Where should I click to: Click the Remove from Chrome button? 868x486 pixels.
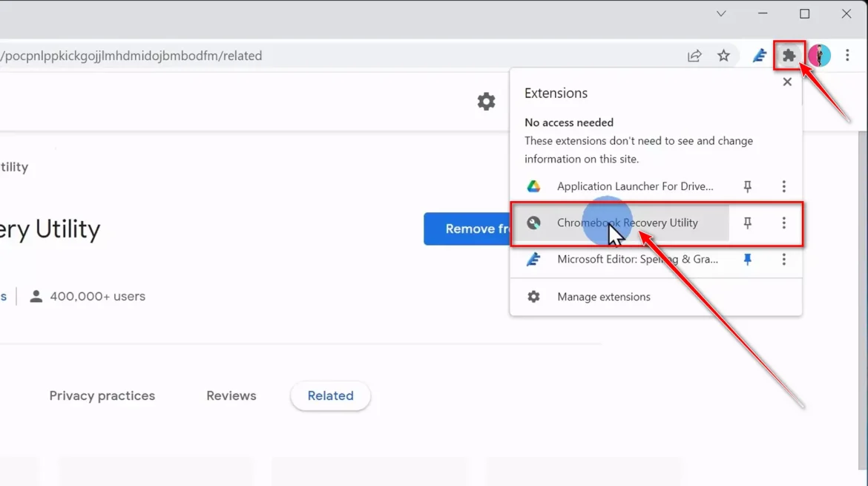click(x=467, y=229)
